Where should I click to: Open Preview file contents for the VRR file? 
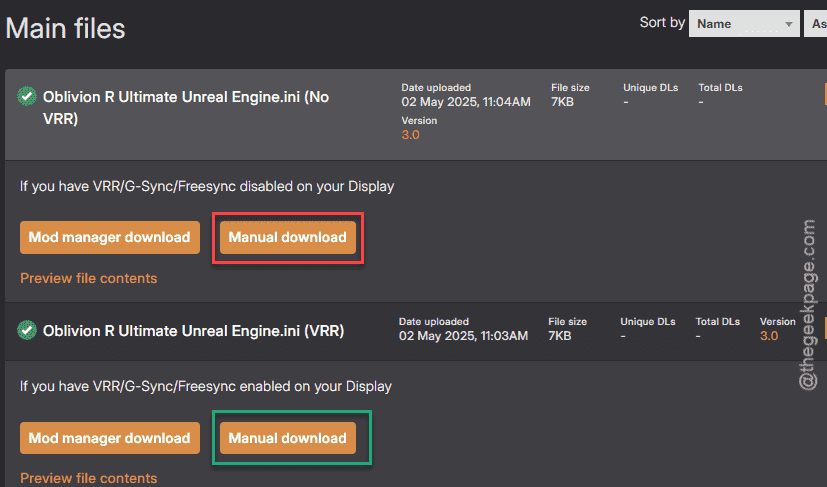tap(89, 478)
